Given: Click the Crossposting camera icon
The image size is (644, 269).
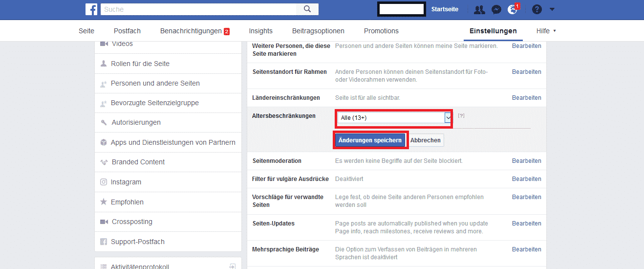Looking at the screenshot, I should 104,222.
